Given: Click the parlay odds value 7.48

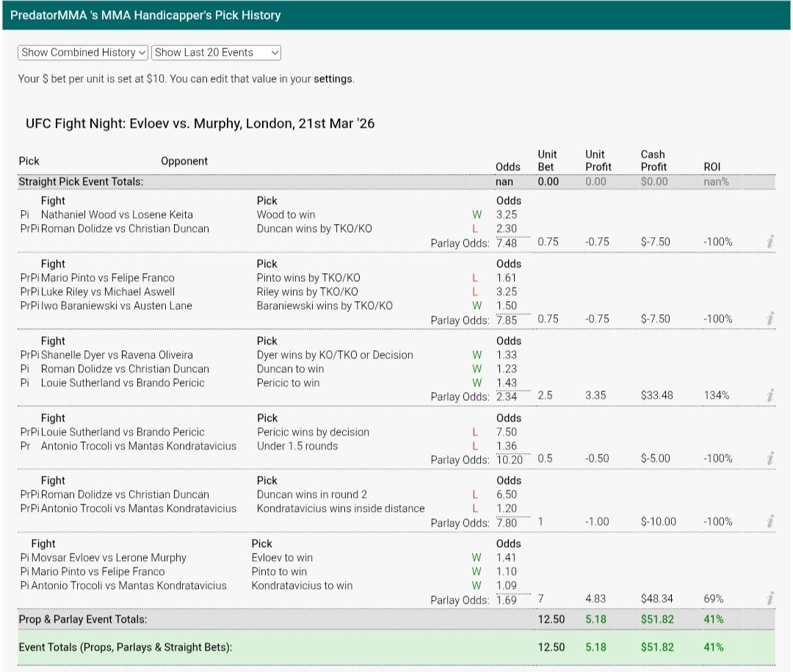Looking at the screenshot, I should click(x=506, y=243).
